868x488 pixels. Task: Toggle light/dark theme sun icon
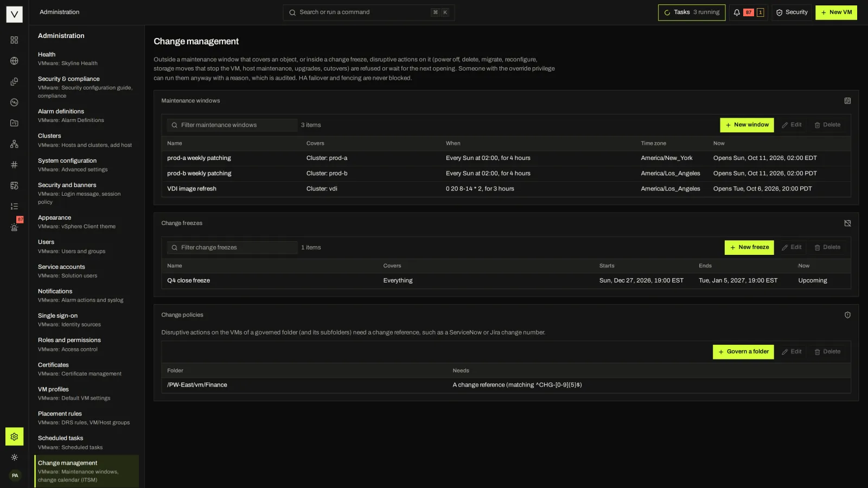click(x=14, y=457)
